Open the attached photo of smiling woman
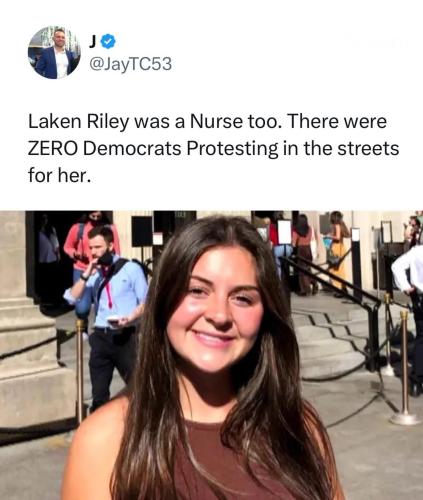Screen dimensions: 423x500 tap(211, 355)
